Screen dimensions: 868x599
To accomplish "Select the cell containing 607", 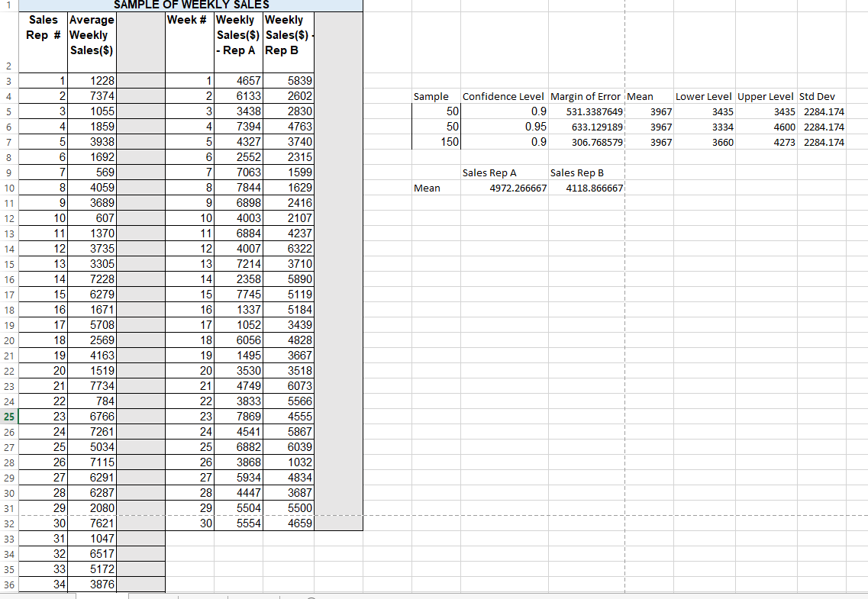I will 92,218.
